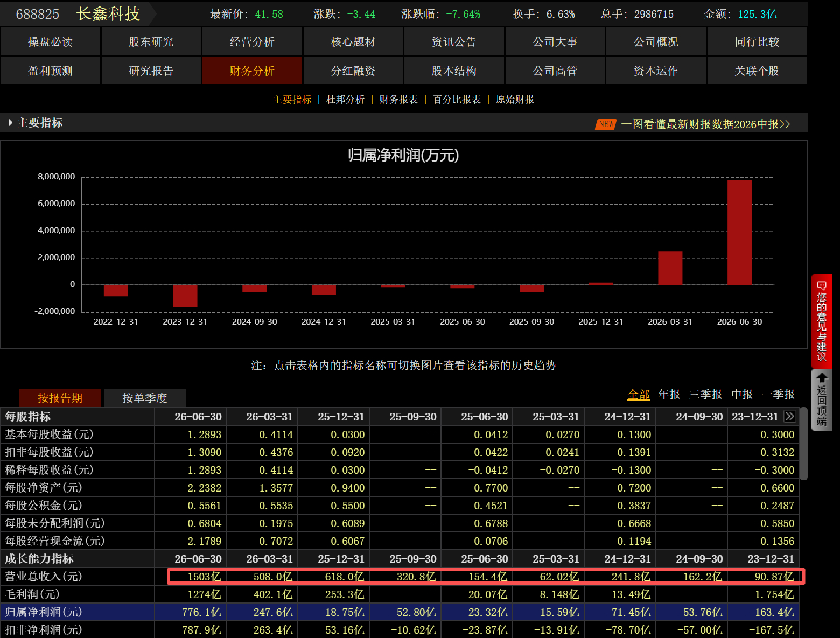840x638 pixels.
Task: Open the 同行比较 tab
Action: pyautogui.click(x=757, y=41)
